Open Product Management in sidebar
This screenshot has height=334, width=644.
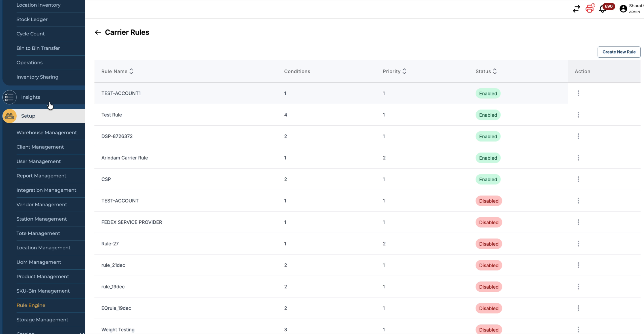[43, 277]
